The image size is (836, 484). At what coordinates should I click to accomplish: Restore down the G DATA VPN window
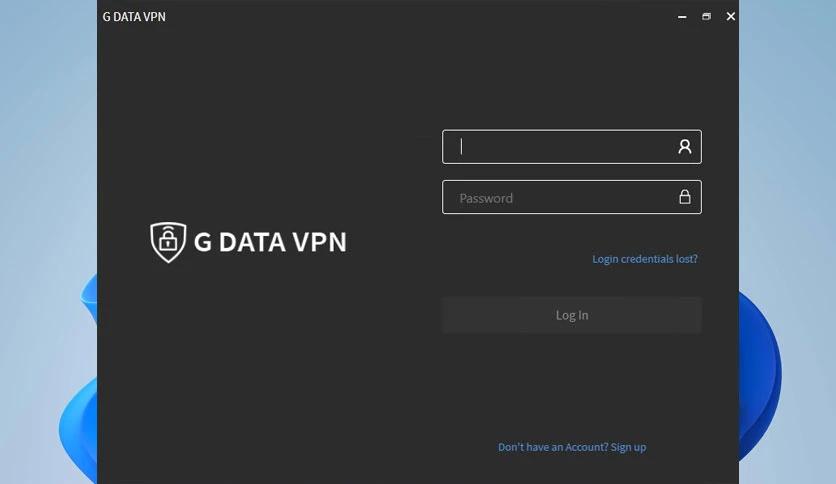[706, 17]
